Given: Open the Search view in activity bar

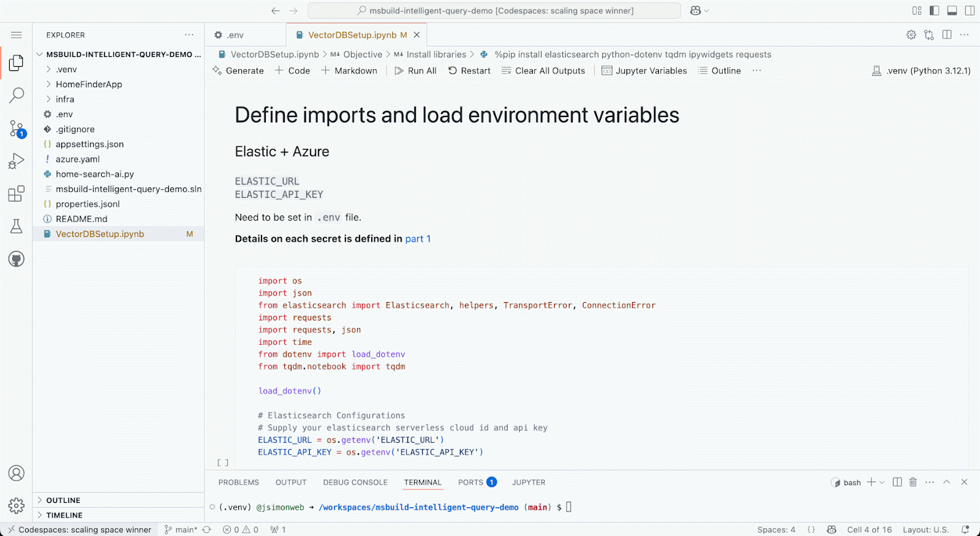Looking at the screenshot, I should (17, 95).
